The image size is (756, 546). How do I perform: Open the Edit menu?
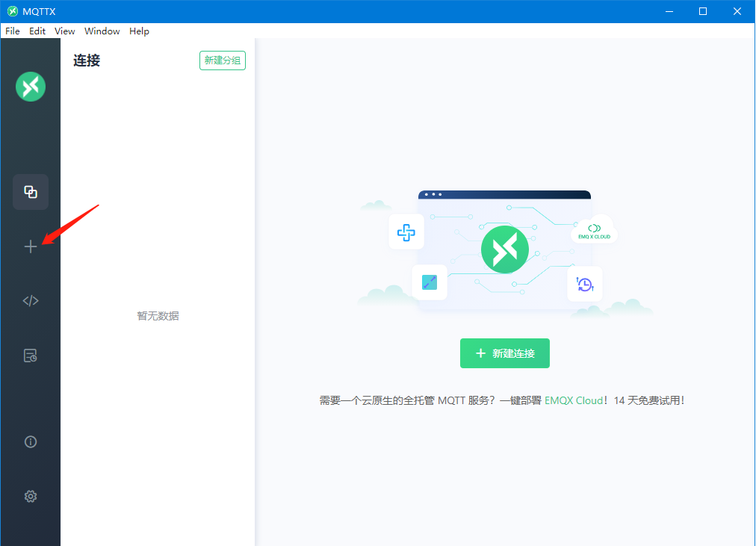37,31
